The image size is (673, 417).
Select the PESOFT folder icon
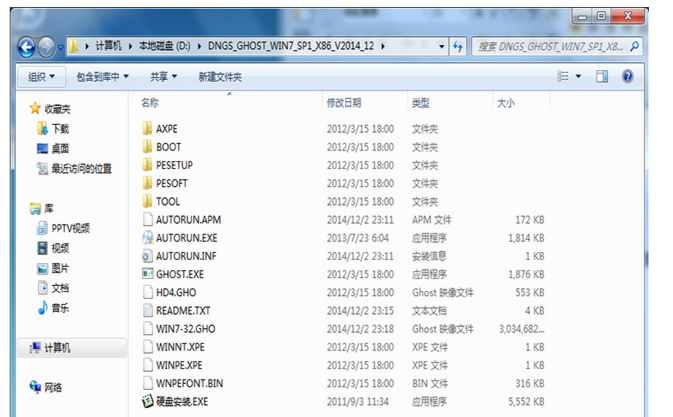(x=147, y=183)
